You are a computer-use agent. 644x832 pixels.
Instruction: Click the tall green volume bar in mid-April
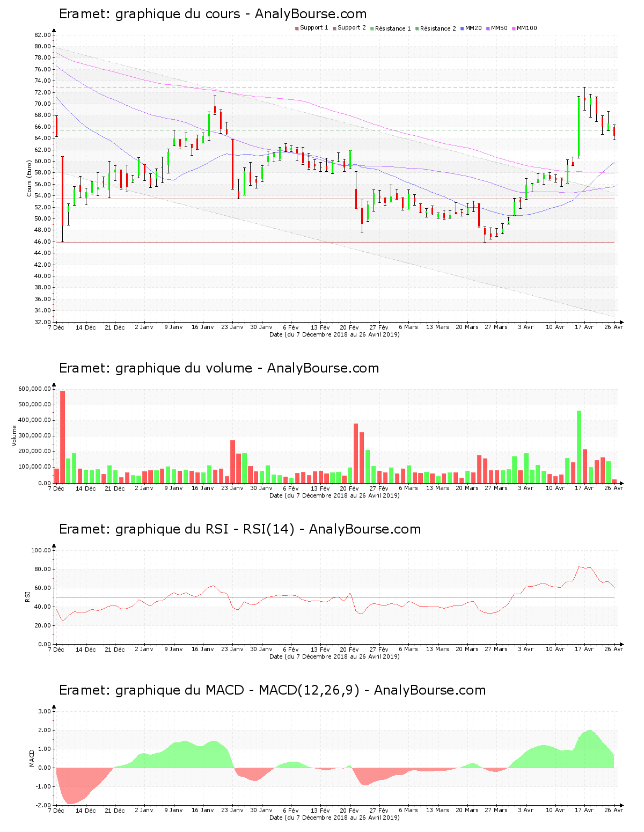tap(579, 447)
